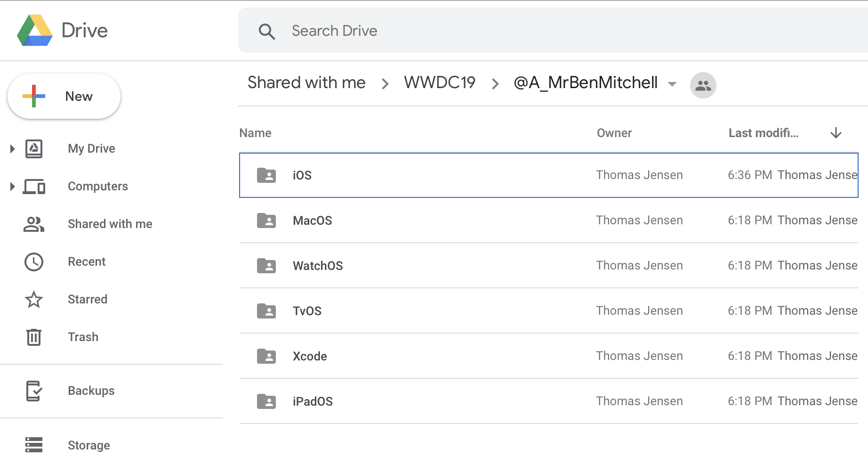The image size is (868, 457).
Task: Select the WatchOS folder name
Action: [x=318, y=266]
